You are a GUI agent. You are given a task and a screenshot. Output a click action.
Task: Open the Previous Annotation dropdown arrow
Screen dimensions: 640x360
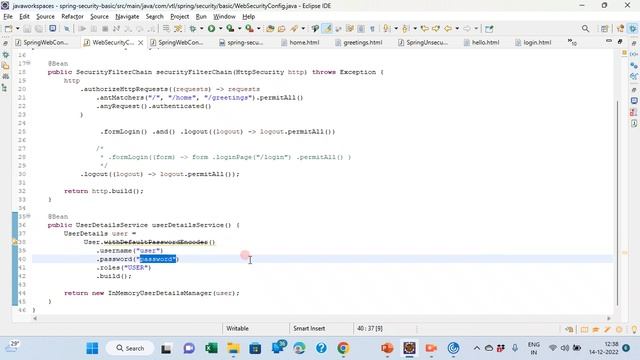click(x=415, y=29)
